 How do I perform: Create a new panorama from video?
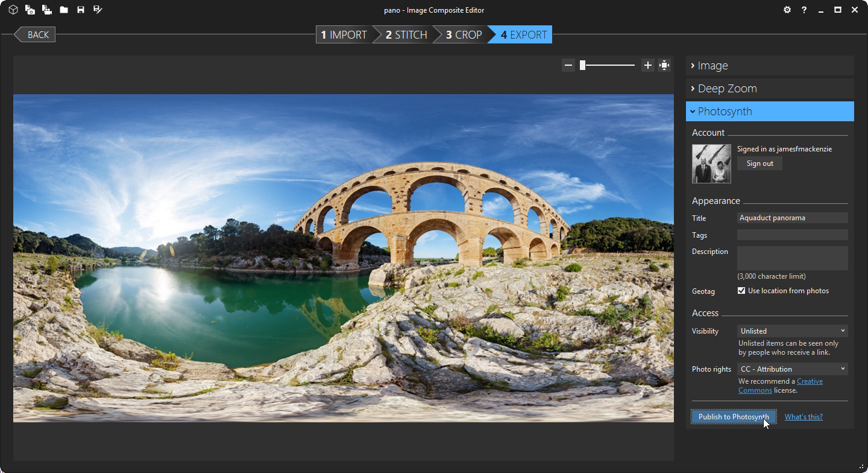[46, 10]
